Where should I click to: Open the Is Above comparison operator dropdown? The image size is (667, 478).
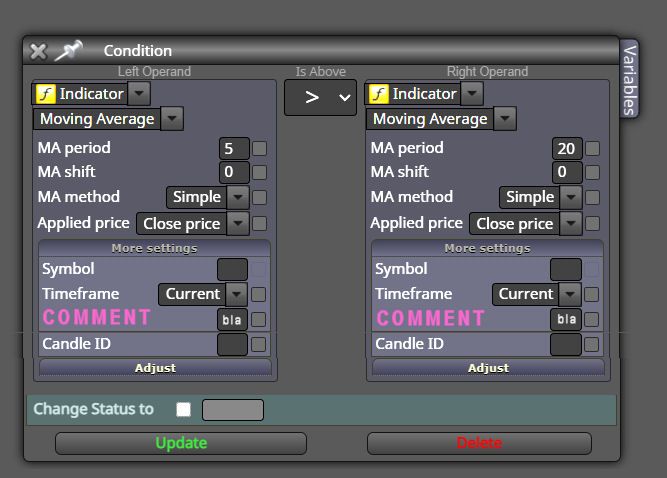(x=320, y=97)
